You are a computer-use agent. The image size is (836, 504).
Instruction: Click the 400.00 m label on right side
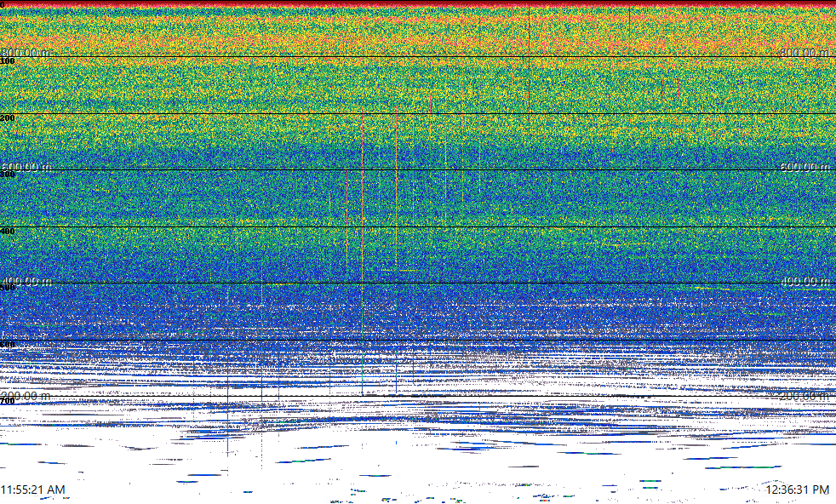[x=805, y=281]
